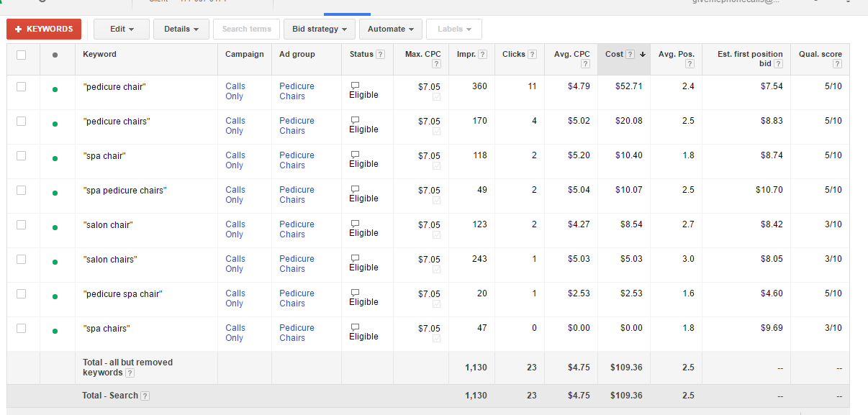Click help icon beside Impr. column header

pyautogui.click(x=482, y=55)
